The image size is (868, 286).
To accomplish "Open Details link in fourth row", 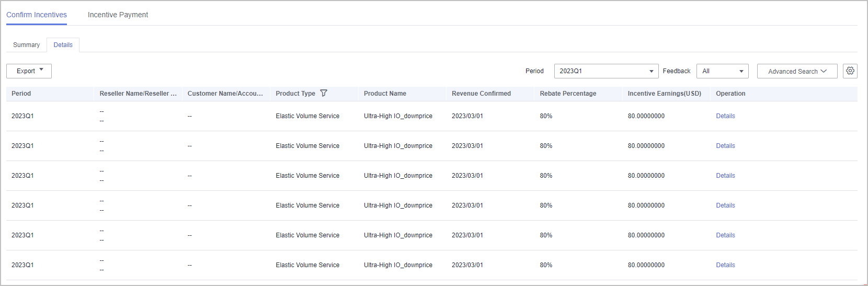I will click(x=725, y=205).
